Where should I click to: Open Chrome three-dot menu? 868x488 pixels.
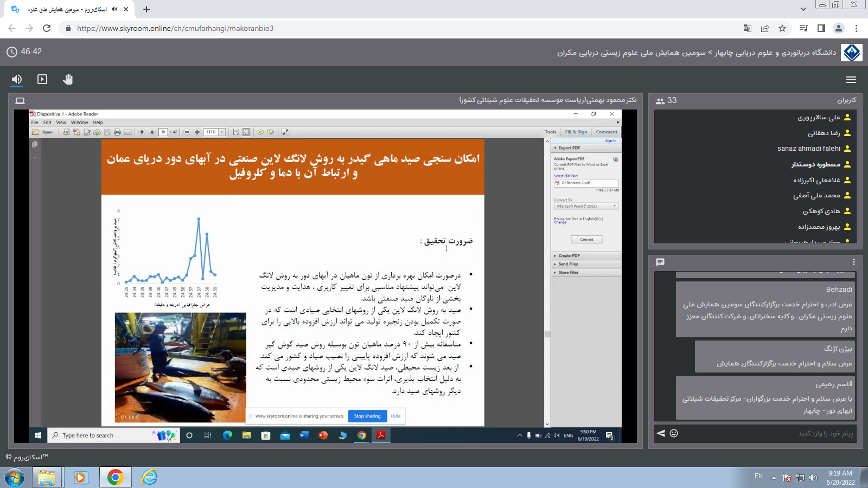click(856, 28)
